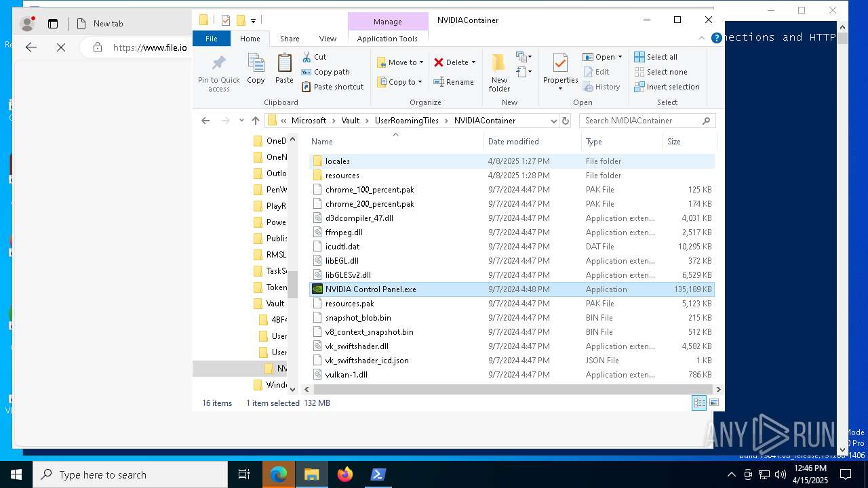Select the TaskS folder in tree

[269, 271]
